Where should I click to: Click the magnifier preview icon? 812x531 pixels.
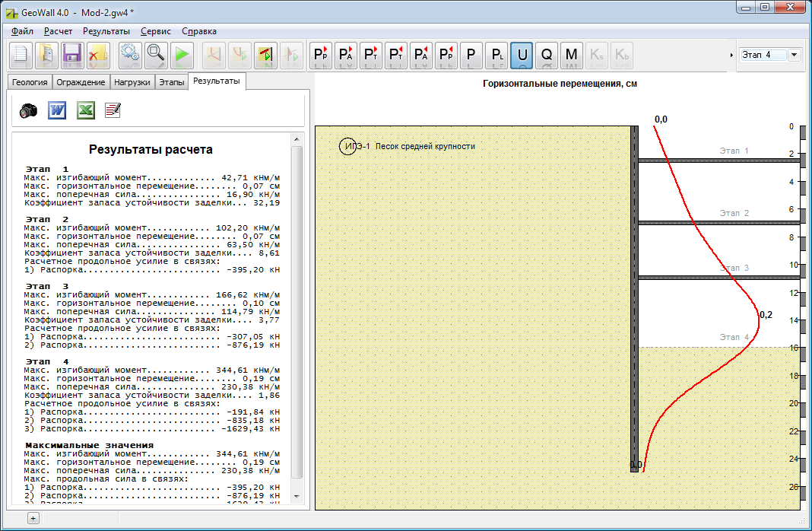(156, 55)
